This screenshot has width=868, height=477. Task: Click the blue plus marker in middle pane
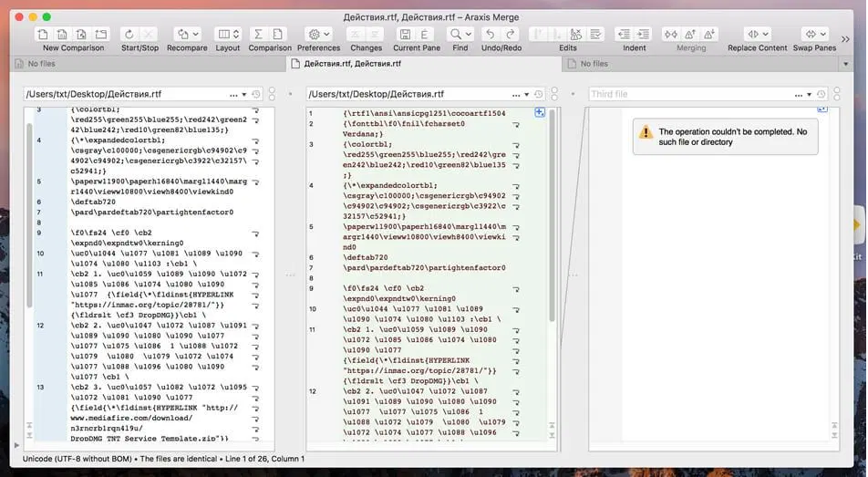pos(540,112)
